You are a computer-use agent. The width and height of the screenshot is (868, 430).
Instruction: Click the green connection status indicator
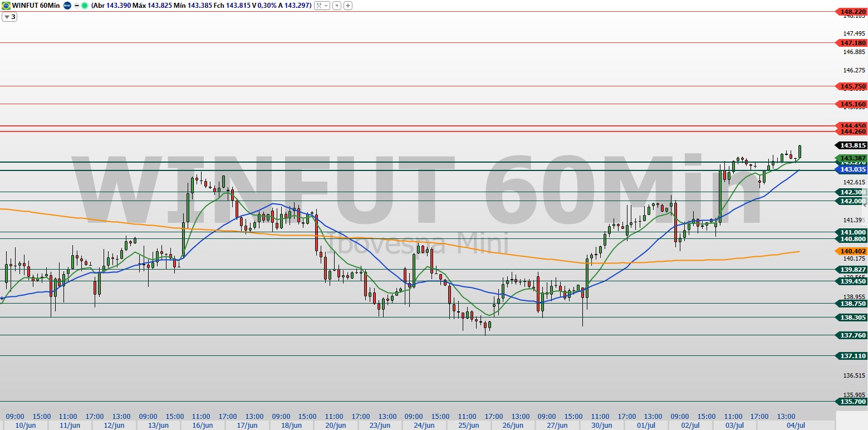[x=84, y=6]
